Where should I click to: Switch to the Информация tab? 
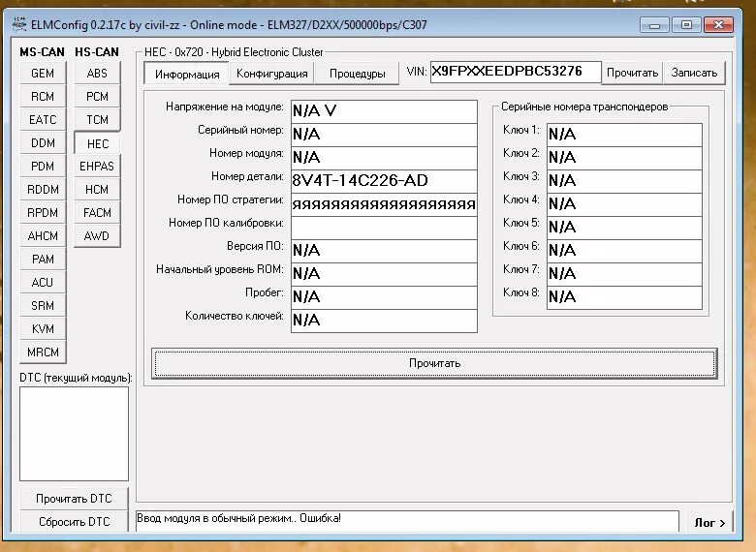187,75
